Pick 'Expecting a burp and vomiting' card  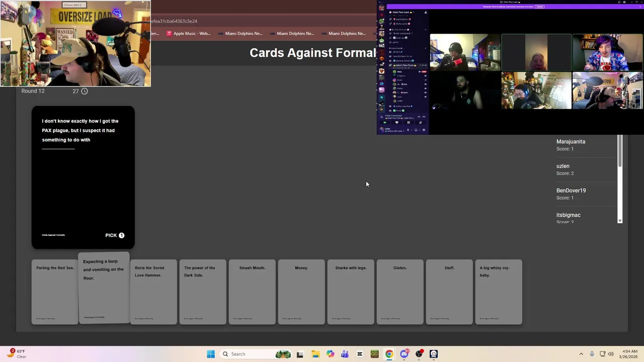104,287
